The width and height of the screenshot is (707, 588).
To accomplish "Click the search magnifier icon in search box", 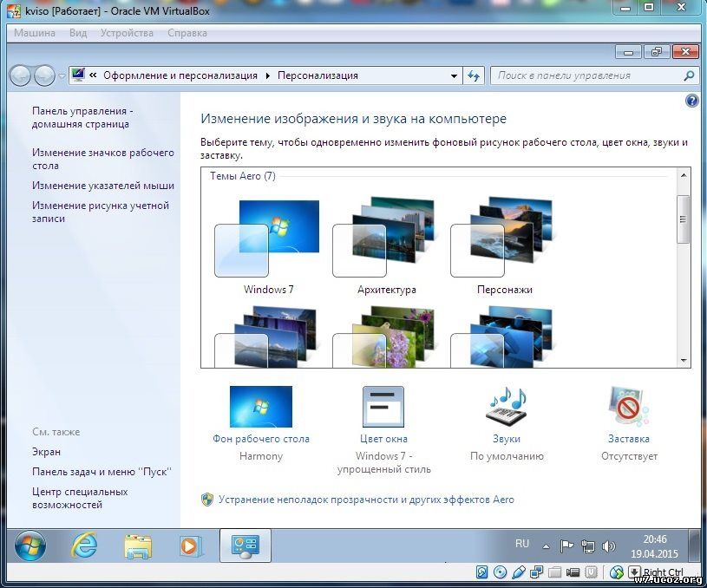I will tap(689, 75).
